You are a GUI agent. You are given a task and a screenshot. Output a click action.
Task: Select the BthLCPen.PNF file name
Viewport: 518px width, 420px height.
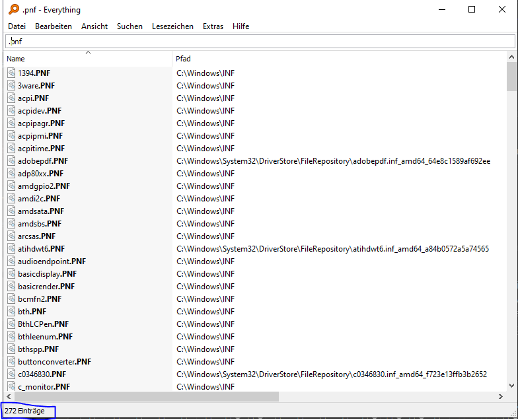[44, 324]
